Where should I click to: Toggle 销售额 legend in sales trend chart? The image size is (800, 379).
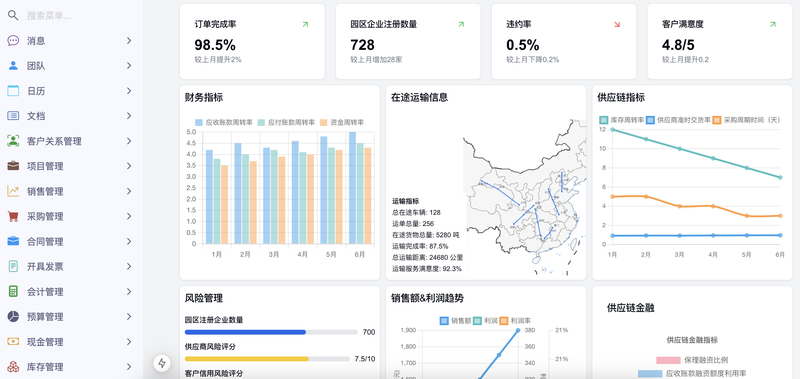(x=456, y=321)
